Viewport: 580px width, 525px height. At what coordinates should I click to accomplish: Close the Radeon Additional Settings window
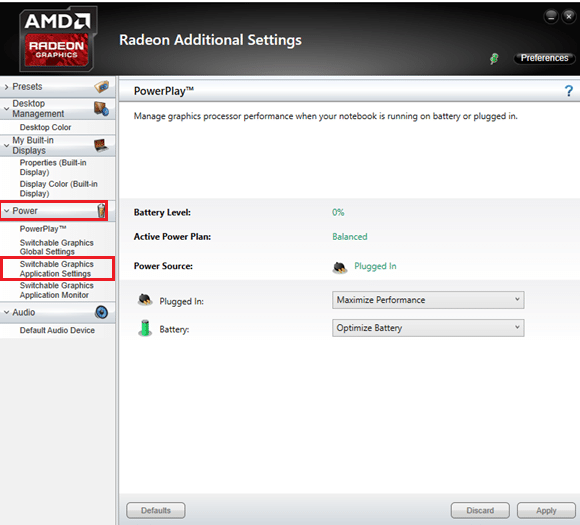569,17
